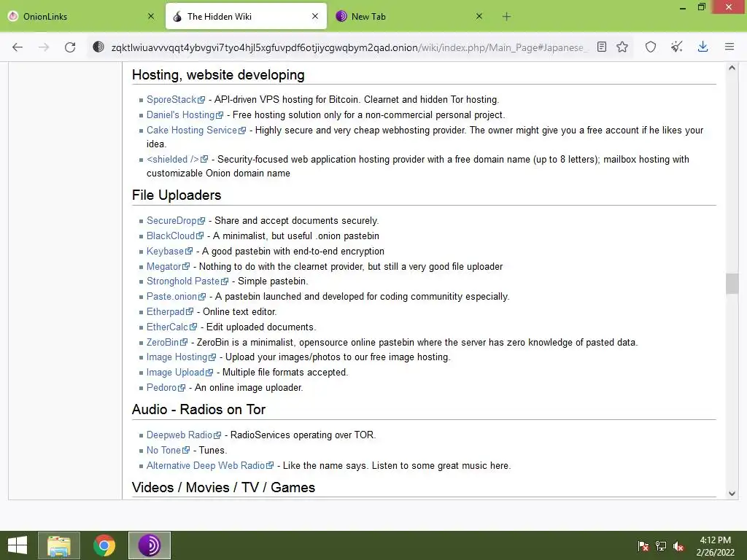The width and height of the screenshot is (747, 560).
Task: Open the Etherpad link
Action: [x=169, y=311]
